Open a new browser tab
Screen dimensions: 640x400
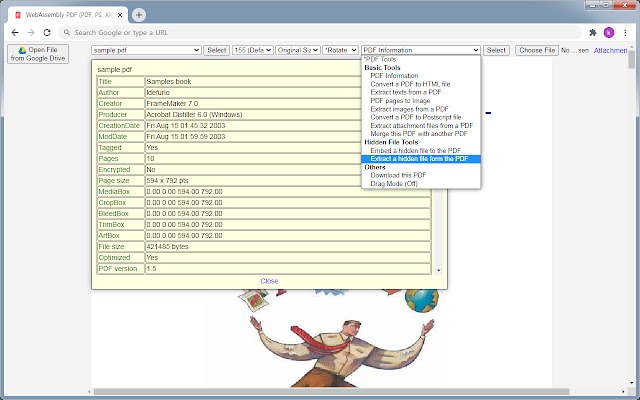coord(138,15)
